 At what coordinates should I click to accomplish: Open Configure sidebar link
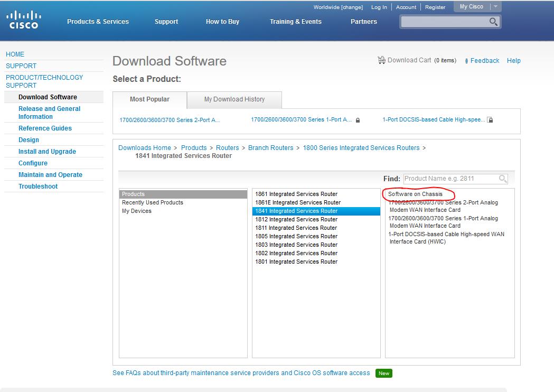click(x=33, y=163)
